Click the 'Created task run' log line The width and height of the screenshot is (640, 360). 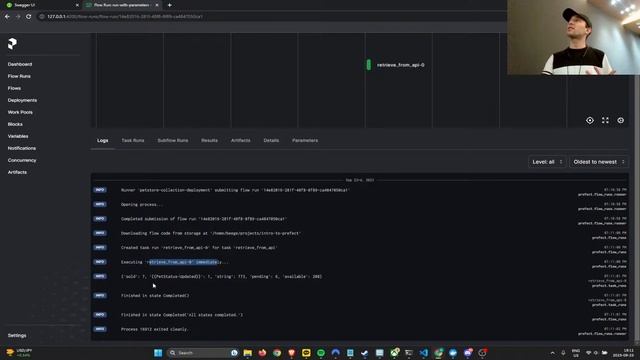199,248
